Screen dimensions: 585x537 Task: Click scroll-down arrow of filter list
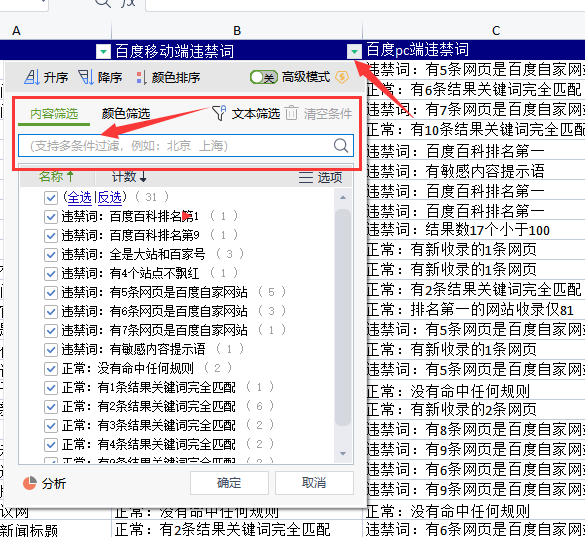tap(343, 453)
